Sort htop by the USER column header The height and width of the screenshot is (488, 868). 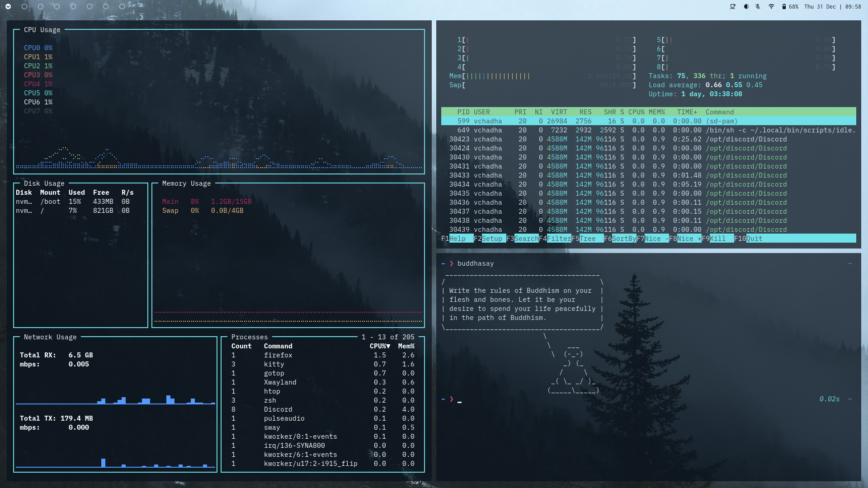[481, 112]
